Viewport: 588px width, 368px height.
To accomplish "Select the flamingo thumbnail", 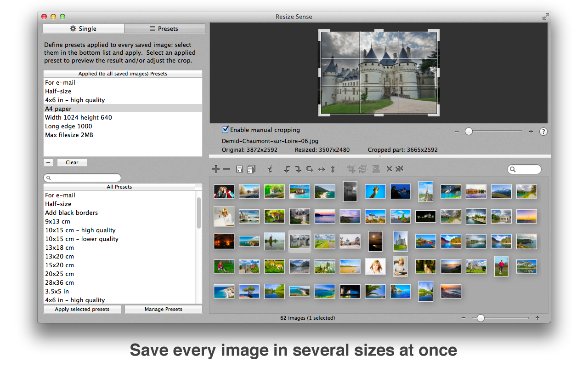I will (451, 191).
